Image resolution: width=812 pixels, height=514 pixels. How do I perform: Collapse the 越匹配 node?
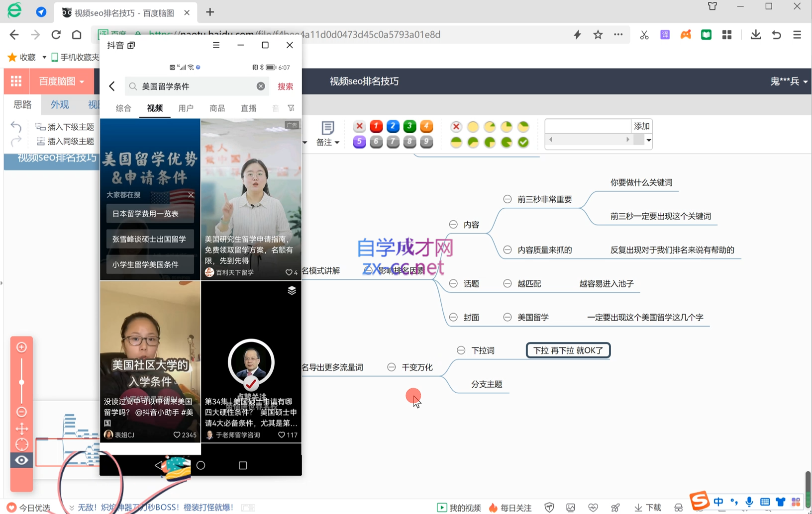click(507, 283)
